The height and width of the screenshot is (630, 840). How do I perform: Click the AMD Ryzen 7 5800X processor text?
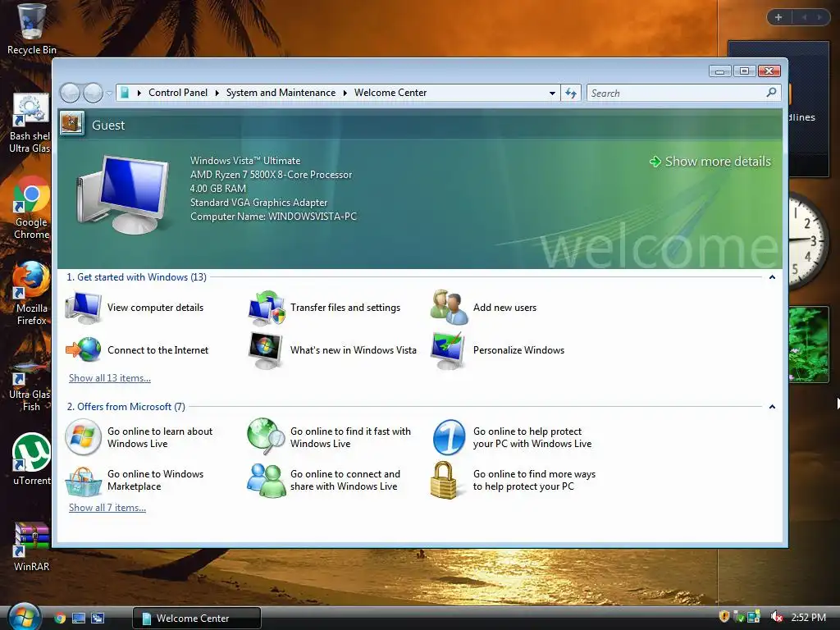click(x=271, y=175)
